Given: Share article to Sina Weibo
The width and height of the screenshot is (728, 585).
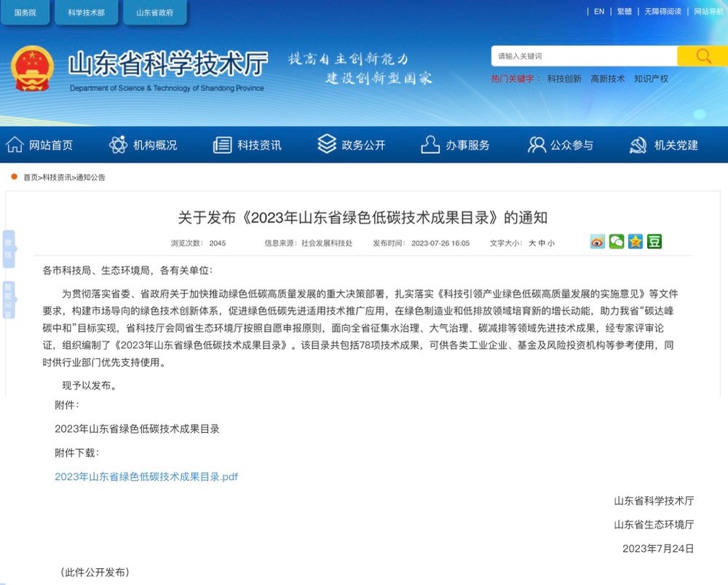Looking at the screenshot, I should [598, 242].
